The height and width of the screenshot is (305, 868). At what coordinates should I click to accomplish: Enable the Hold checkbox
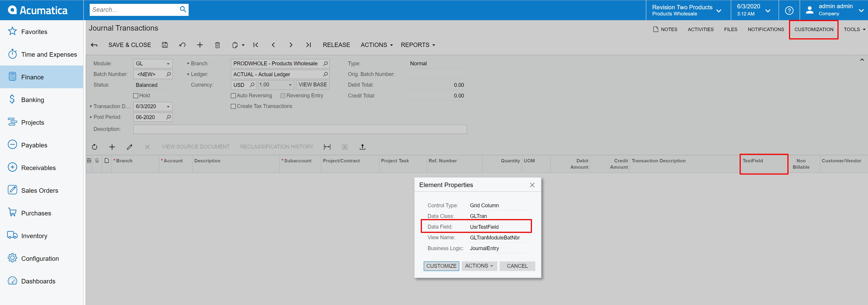click(136, 95)
